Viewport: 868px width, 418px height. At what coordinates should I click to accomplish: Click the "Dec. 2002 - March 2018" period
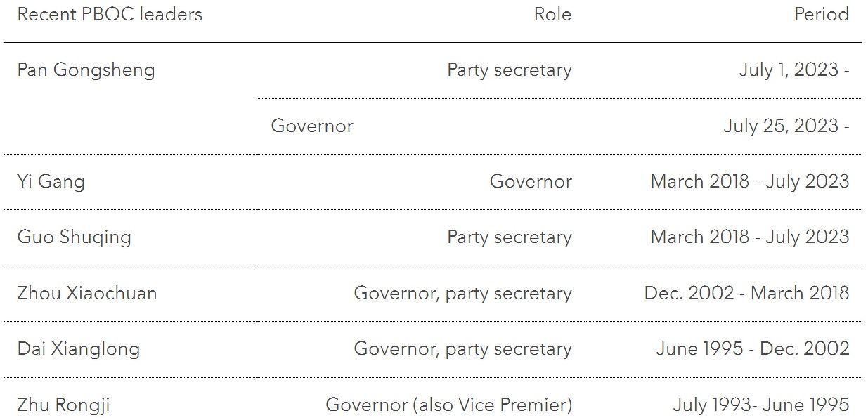[746, 293]
